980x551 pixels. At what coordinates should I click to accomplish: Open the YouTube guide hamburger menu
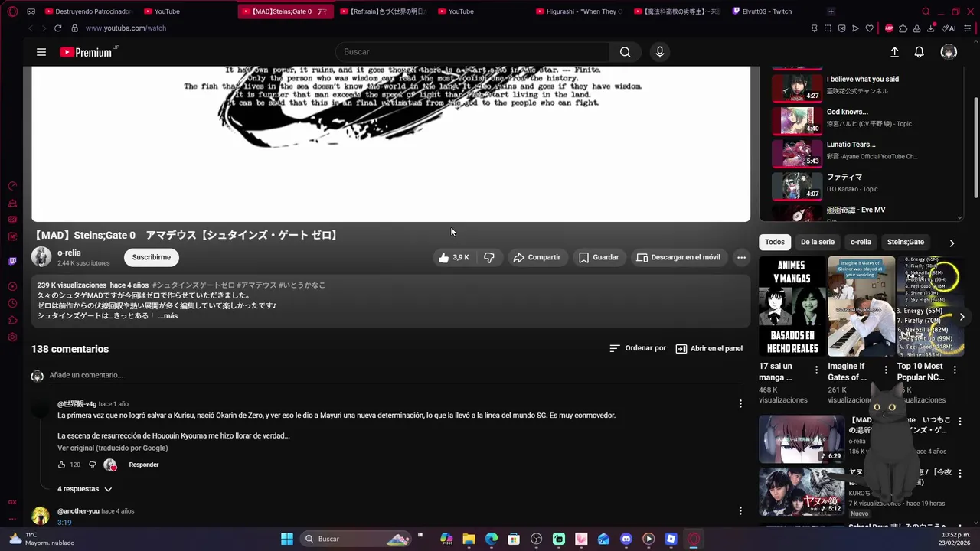point(41,52)
